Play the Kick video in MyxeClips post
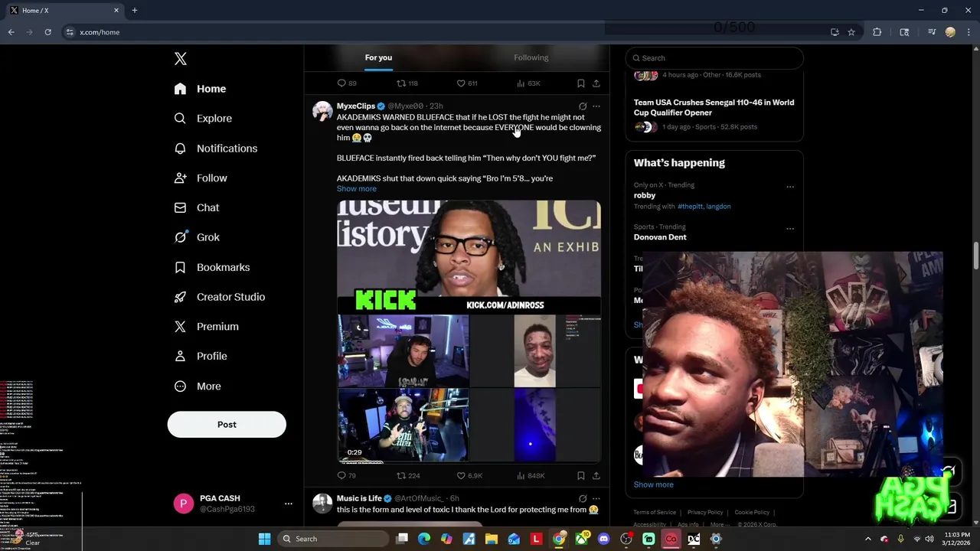Screen dimensions: 980x551 coord(469,331)
